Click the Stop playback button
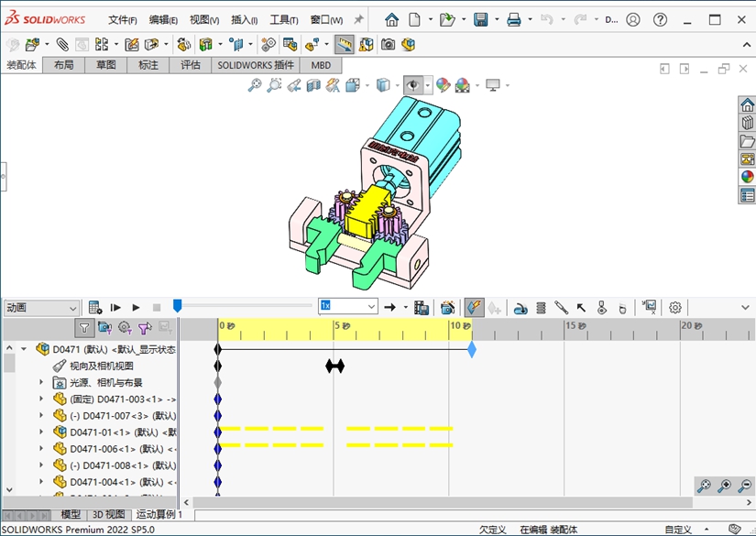 tap(156, 308)
